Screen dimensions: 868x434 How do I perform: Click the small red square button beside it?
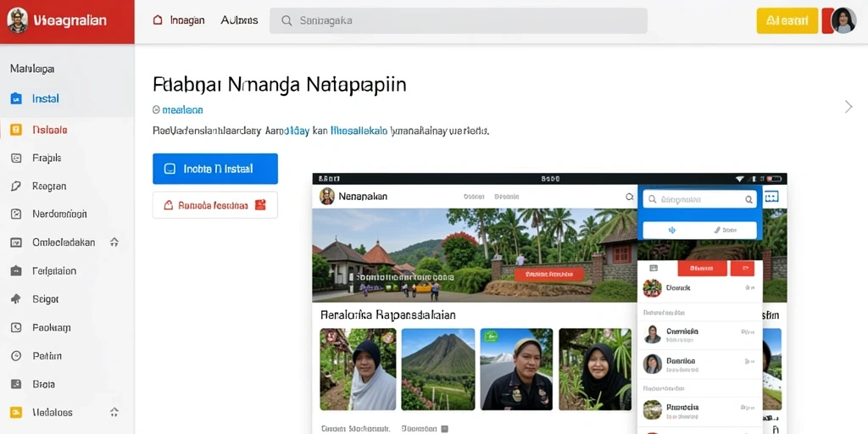tap(743, 269)
